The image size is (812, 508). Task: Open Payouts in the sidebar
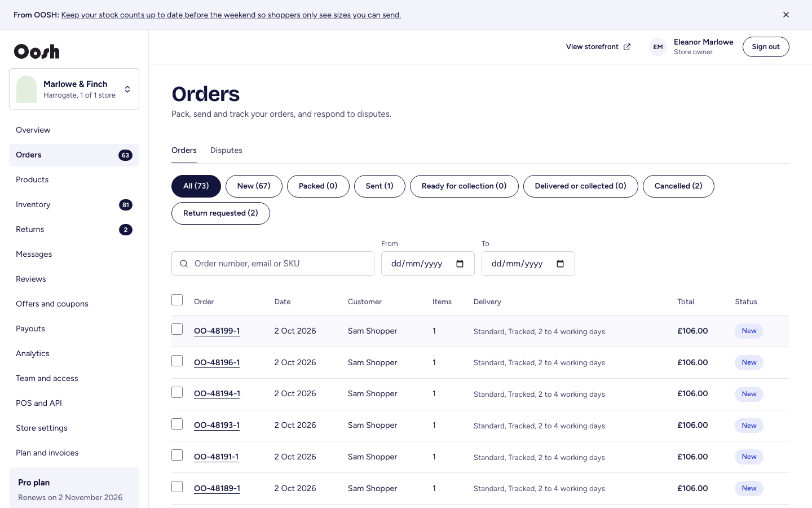click(74, 329)
